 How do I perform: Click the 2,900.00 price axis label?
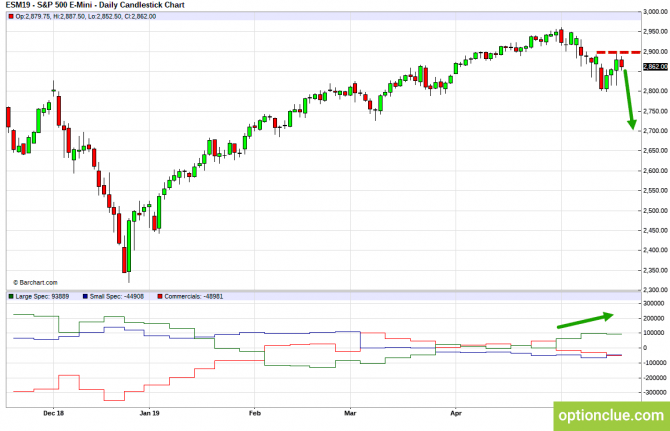655,52
